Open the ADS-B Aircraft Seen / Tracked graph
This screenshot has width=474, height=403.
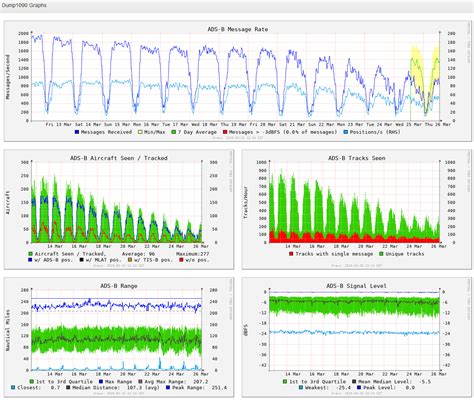coord(119,209)
